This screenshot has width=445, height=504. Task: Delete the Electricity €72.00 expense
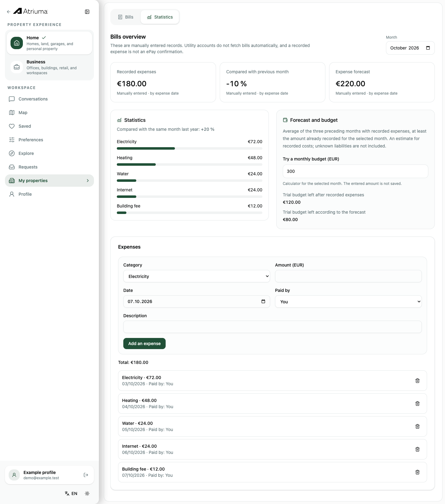(x=417, y=381)
